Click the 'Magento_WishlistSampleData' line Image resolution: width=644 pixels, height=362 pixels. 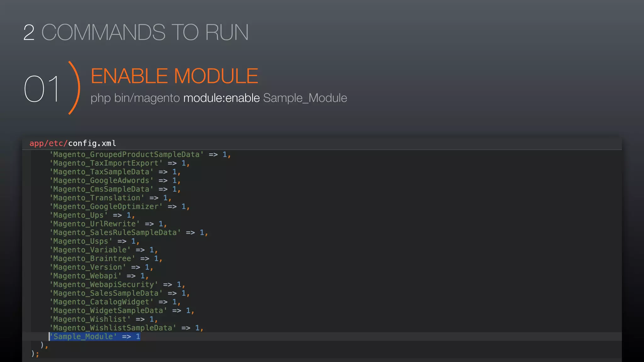(x=126, y=328)
